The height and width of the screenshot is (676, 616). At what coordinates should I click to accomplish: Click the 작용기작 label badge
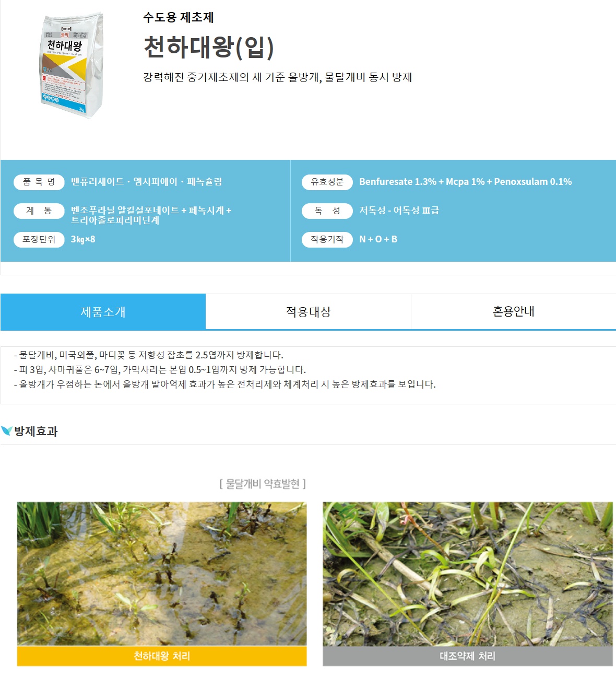click(x=327, y=239)
